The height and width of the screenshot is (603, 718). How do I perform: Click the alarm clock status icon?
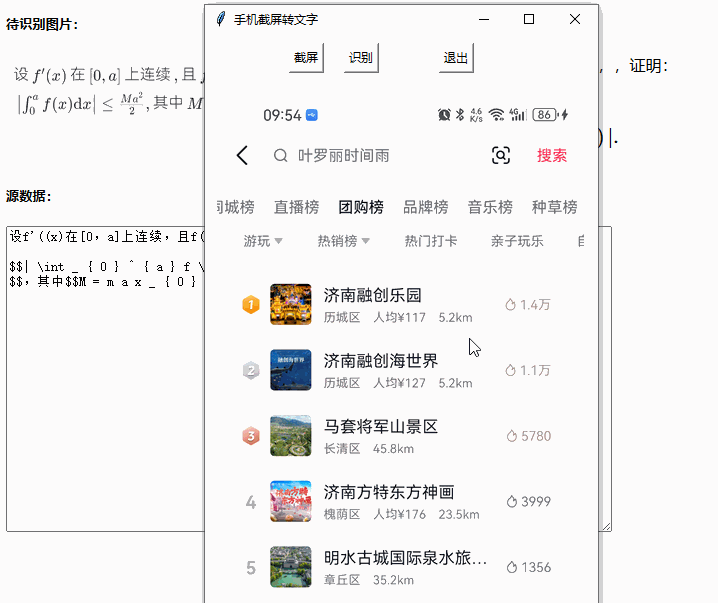tap(444, 114)
